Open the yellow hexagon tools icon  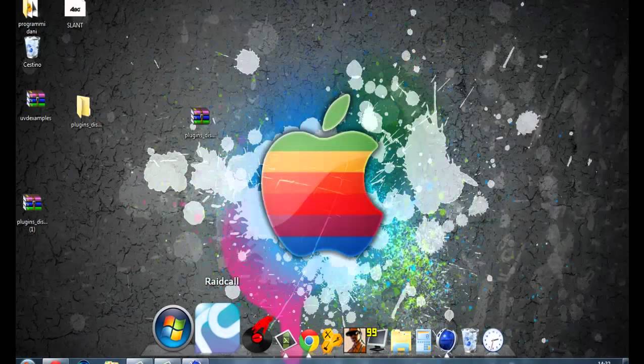pyautogui.click(x=332, y=340)
